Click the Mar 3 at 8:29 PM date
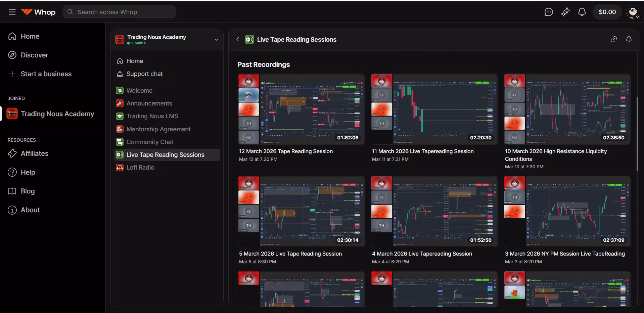 click(x=523, y=262)
